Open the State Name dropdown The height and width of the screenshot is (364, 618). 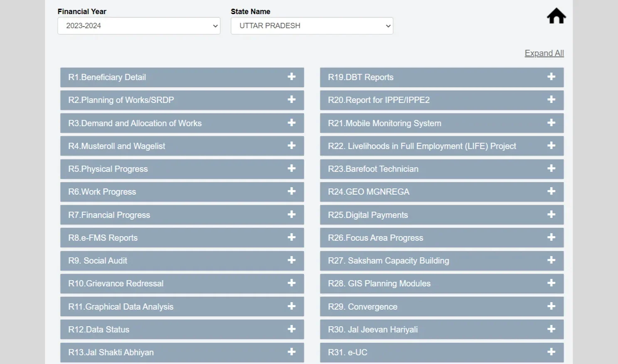[312, 26]
